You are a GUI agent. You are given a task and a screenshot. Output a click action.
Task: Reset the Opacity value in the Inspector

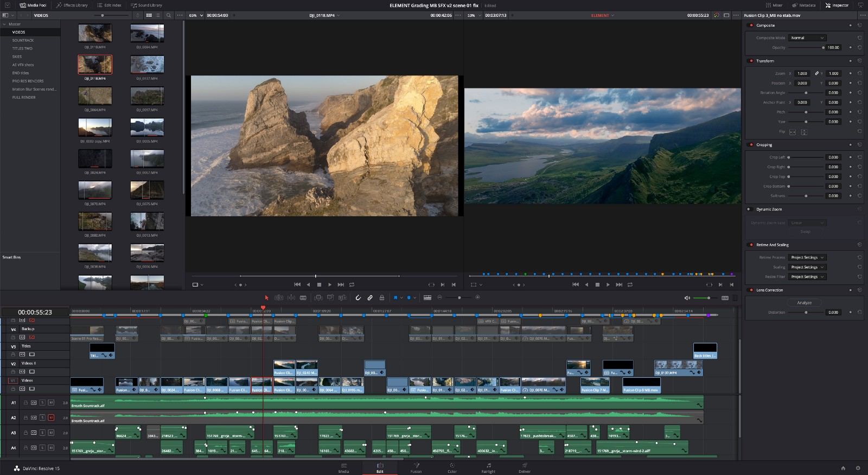860,47
